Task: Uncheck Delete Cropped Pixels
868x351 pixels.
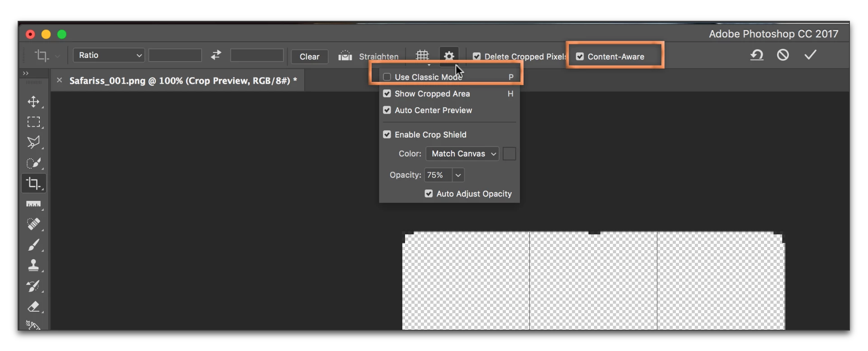Action: point(476,57)
